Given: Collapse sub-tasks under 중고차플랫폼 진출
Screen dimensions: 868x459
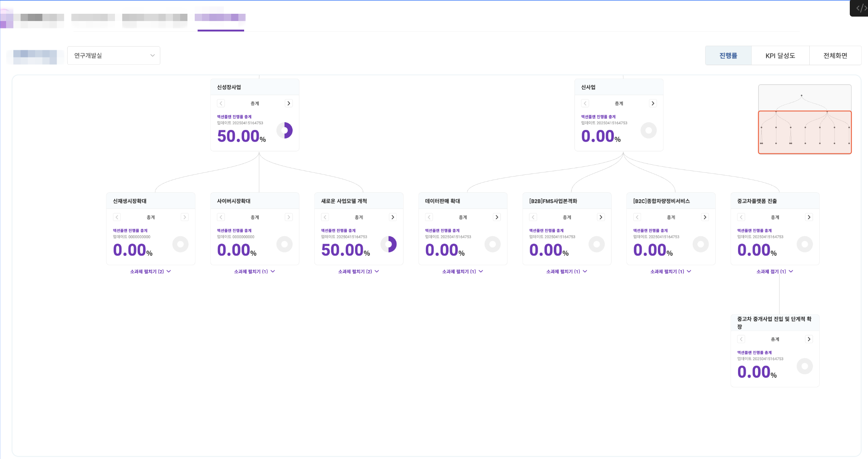Looking at the screenshot, I should coord(774,272).
